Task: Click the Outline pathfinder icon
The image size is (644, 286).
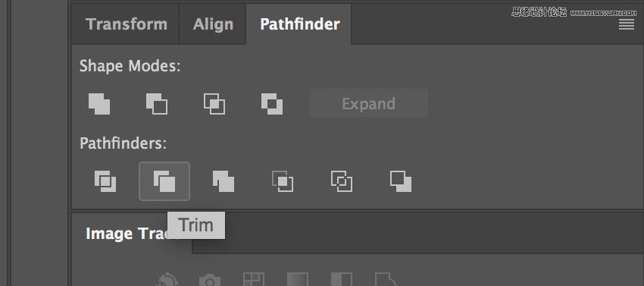Action: tap(342, 181)
